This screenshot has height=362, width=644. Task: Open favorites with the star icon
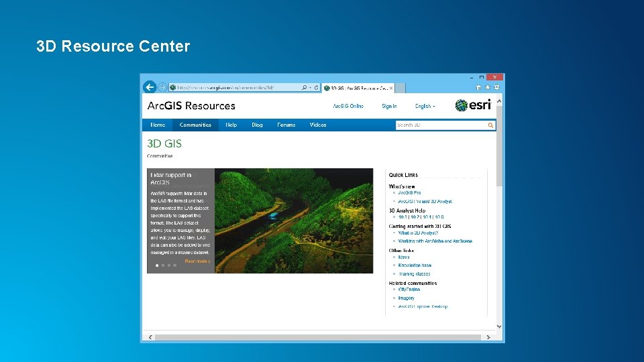(488, 87)
